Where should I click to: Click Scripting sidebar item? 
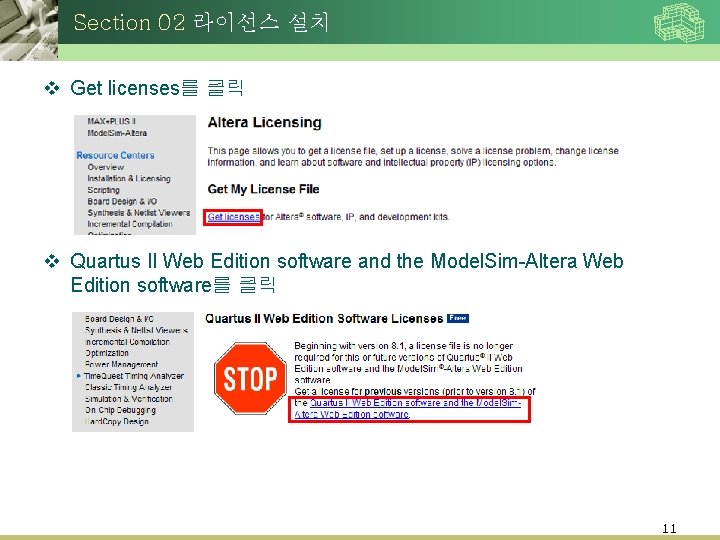tap(103, 190)
